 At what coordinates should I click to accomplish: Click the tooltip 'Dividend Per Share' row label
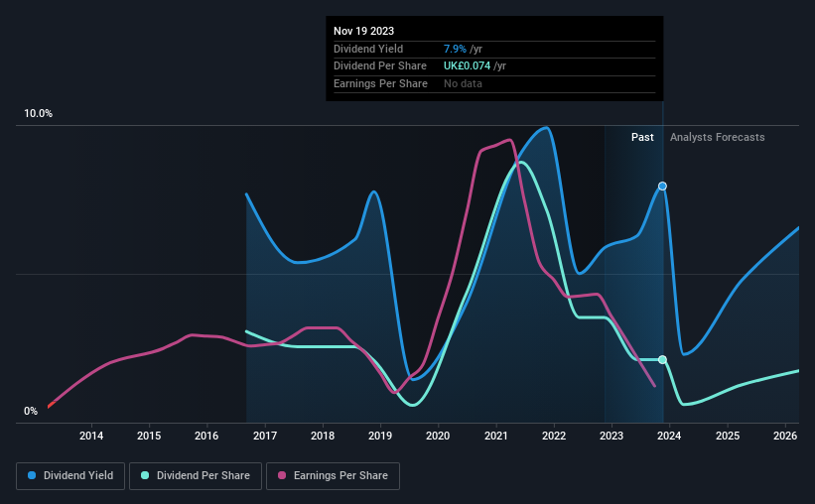380,66
